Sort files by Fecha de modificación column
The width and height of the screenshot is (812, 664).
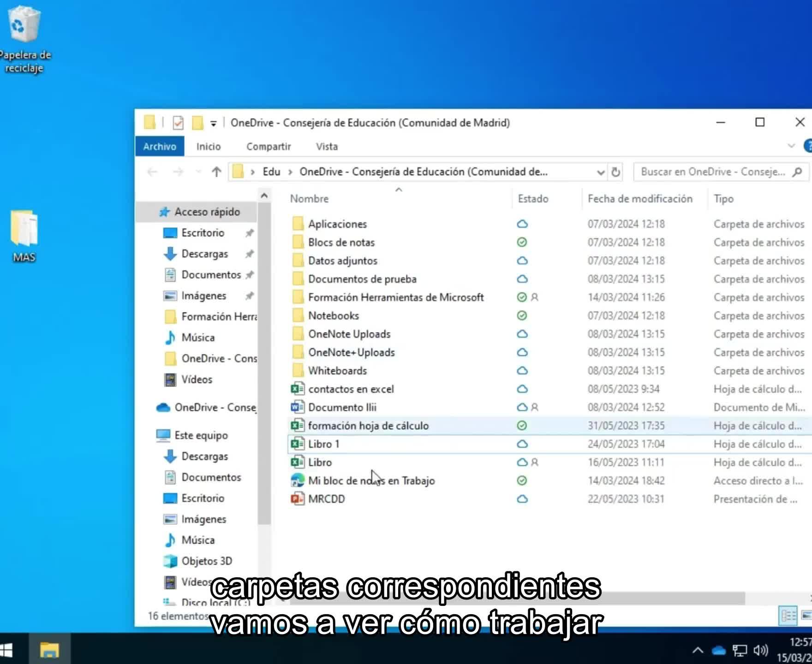[639, 199]
